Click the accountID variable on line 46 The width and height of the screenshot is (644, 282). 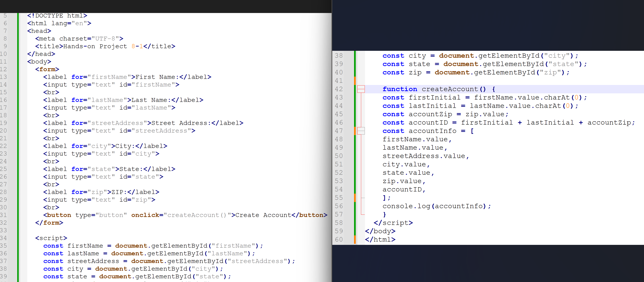(428, 123)
